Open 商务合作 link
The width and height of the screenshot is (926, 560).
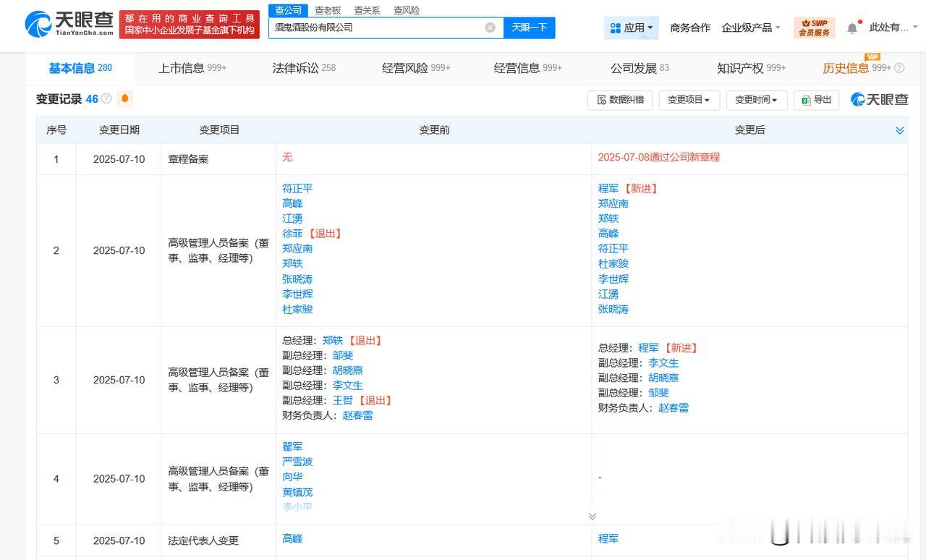click(690, 27)
